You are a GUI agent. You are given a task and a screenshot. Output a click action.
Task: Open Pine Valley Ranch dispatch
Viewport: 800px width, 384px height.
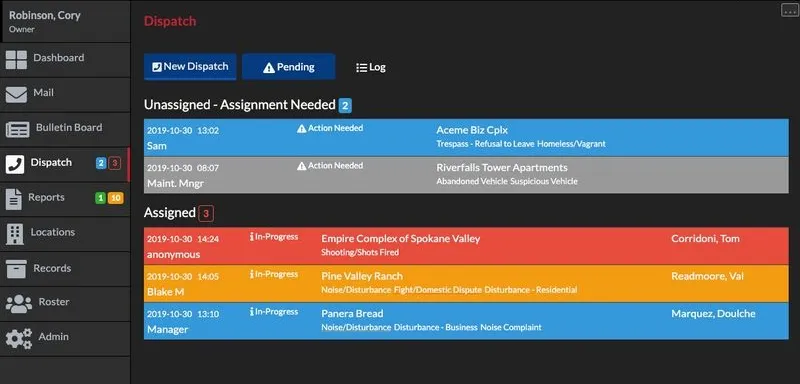pos(466,284)
